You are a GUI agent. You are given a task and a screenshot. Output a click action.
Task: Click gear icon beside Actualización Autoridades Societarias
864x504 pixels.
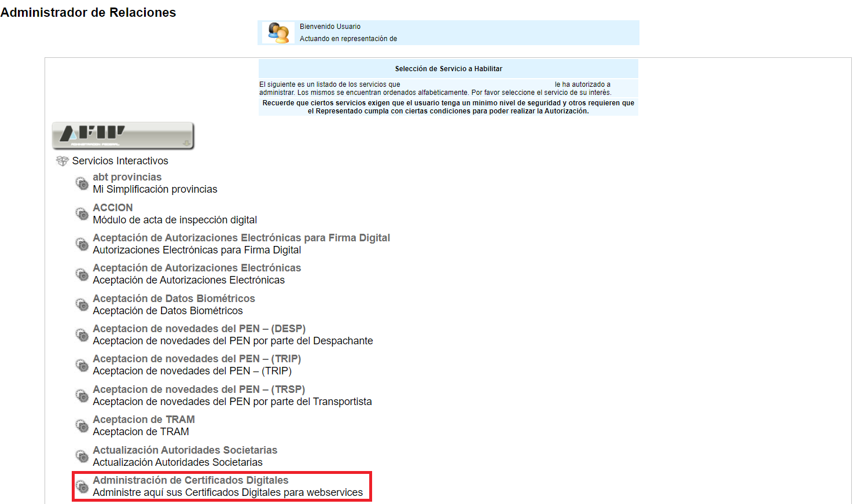click(82, 456)
